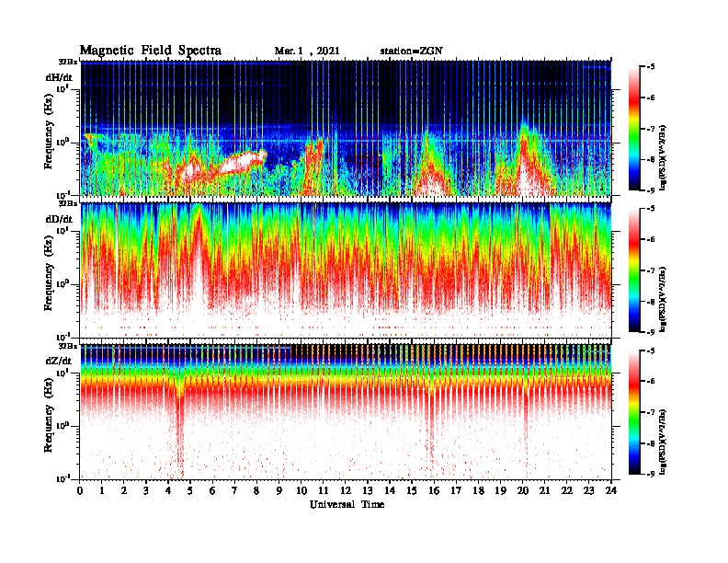728x563 pixels.
Task: Select the "dZ/dt" panel label
Action: pyautogui.click(x=59, y=361)
